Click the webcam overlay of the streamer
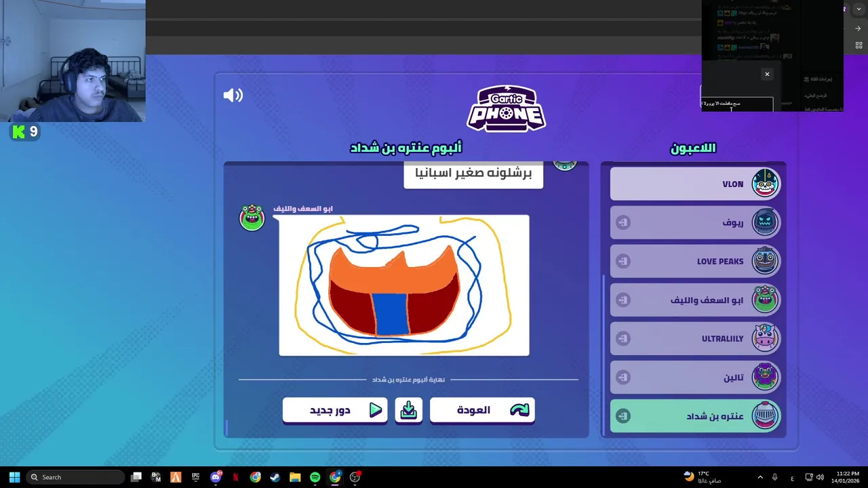Viewport: 868px width, 488px height. [x=73, y=61]
